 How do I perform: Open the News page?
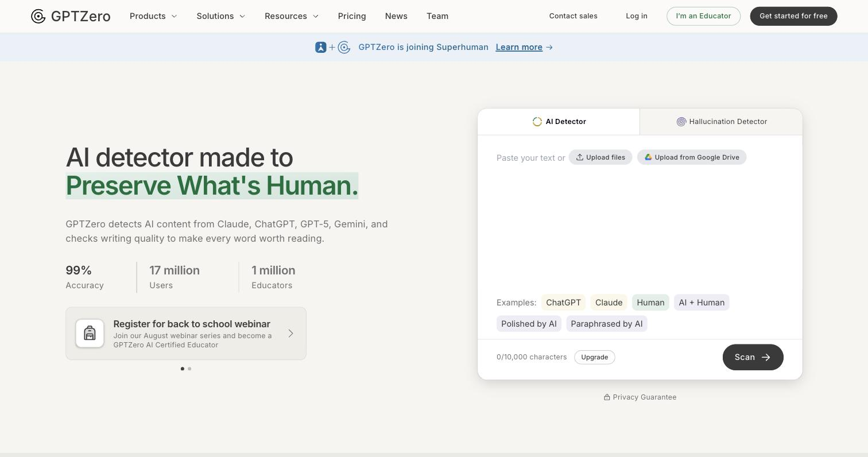(396, 16)
